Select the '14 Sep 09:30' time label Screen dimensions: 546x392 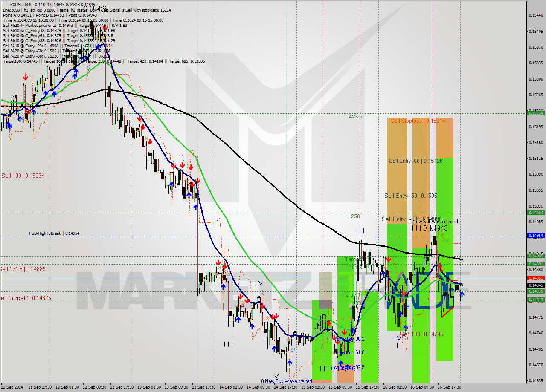[258, 387]
